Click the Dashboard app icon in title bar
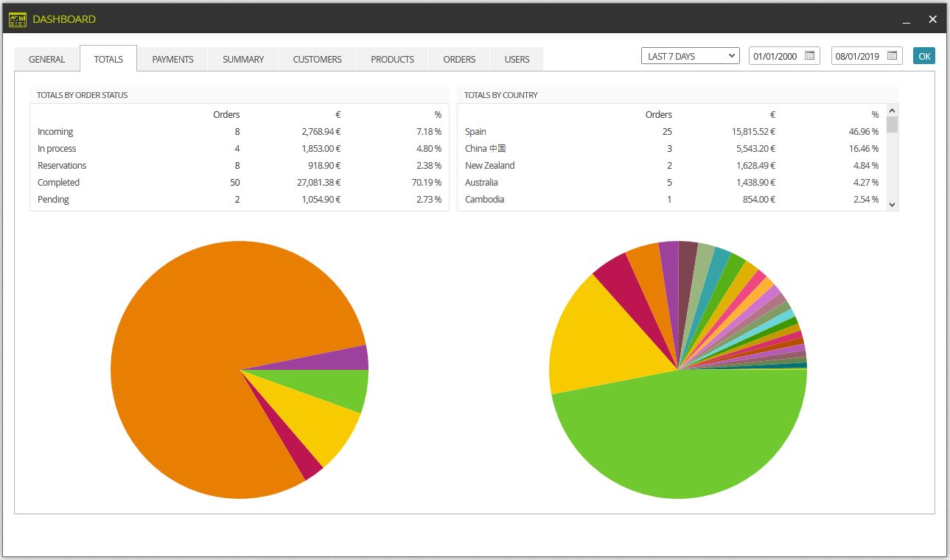 pos(18,19)
